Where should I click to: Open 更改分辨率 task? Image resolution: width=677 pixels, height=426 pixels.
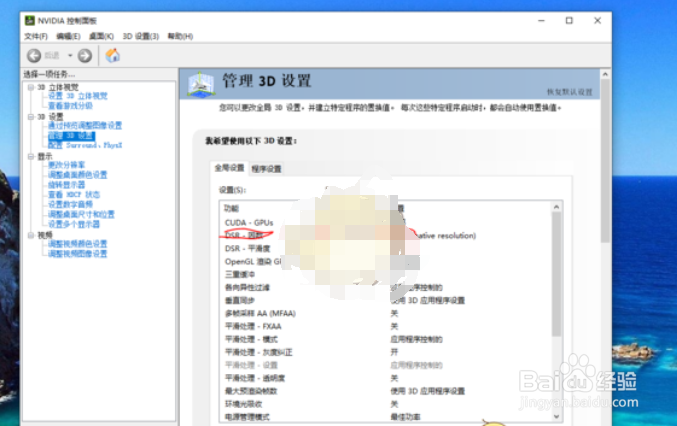click(x=66, y=165)
